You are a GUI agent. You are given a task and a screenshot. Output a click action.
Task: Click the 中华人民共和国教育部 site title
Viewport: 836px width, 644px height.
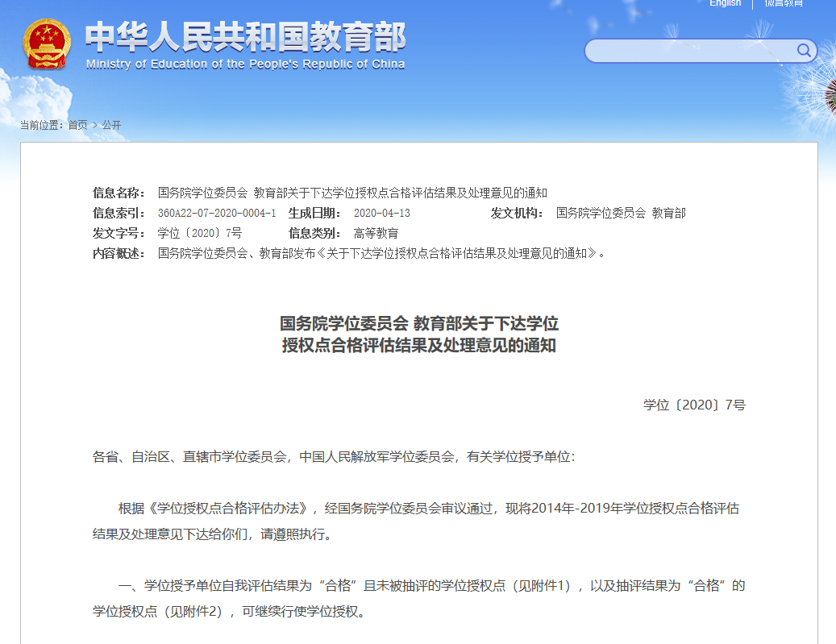pyautogui.click(x=246, y=37)
